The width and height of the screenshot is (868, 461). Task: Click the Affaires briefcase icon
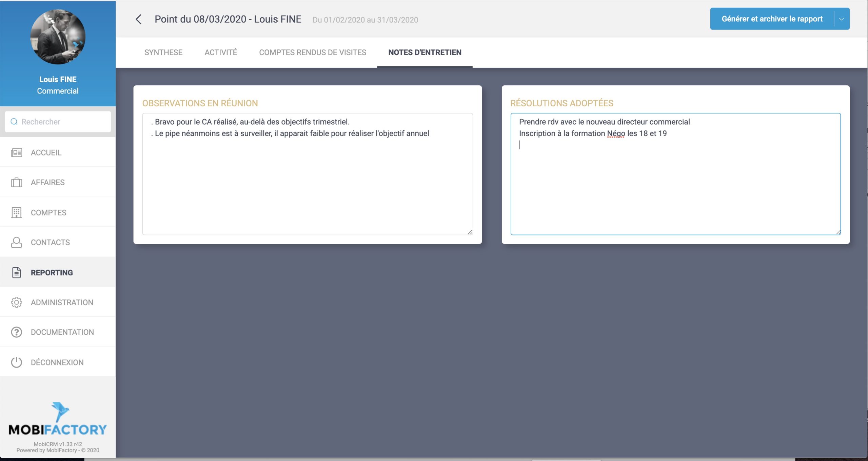pyautogui.click(x=16, y=183)
